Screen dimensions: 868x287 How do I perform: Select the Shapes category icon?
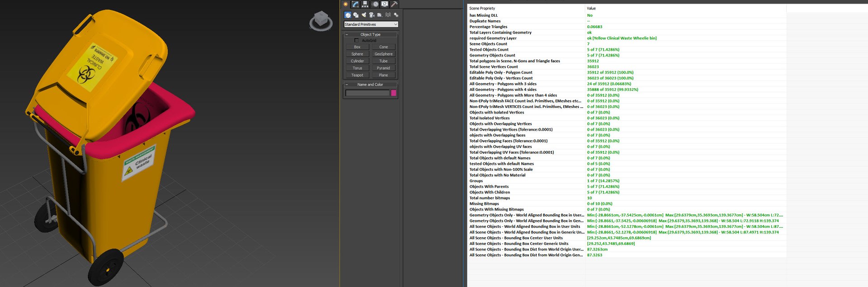tap(356, 15)
